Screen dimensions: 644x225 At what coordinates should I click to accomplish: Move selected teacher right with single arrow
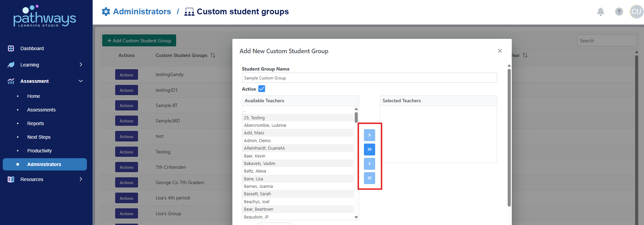click(x=369, y=135)
